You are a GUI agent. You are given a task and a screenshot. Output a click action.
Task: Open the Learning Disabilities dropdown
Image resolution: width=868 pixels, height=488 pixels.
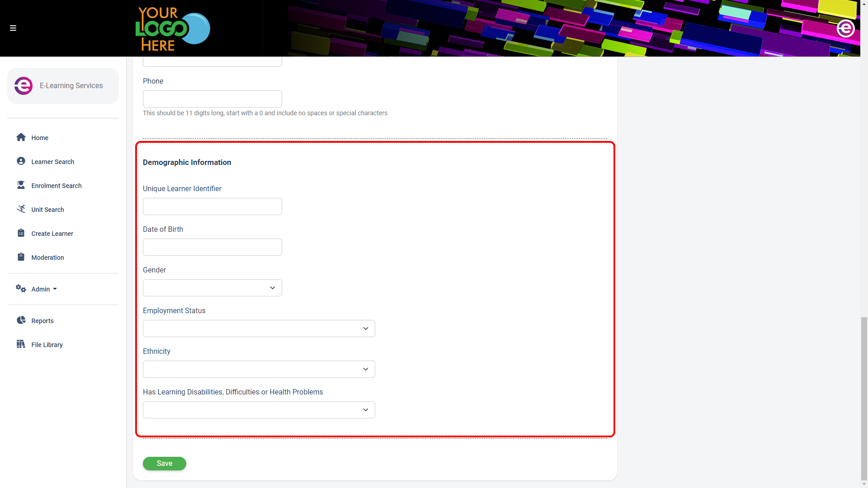(259, 410)
